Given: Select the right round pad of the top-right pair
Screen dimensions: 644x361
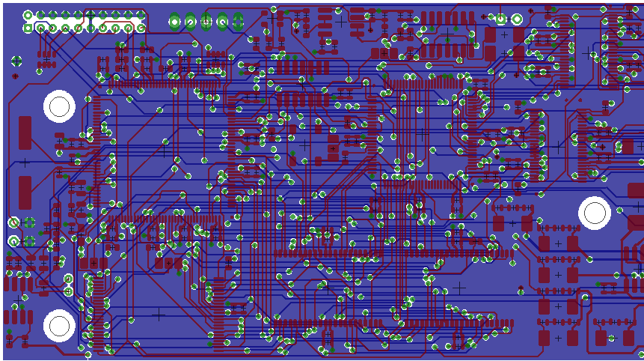Looking at the screenshot, I should pyautogui.click(x=517, y=19).
